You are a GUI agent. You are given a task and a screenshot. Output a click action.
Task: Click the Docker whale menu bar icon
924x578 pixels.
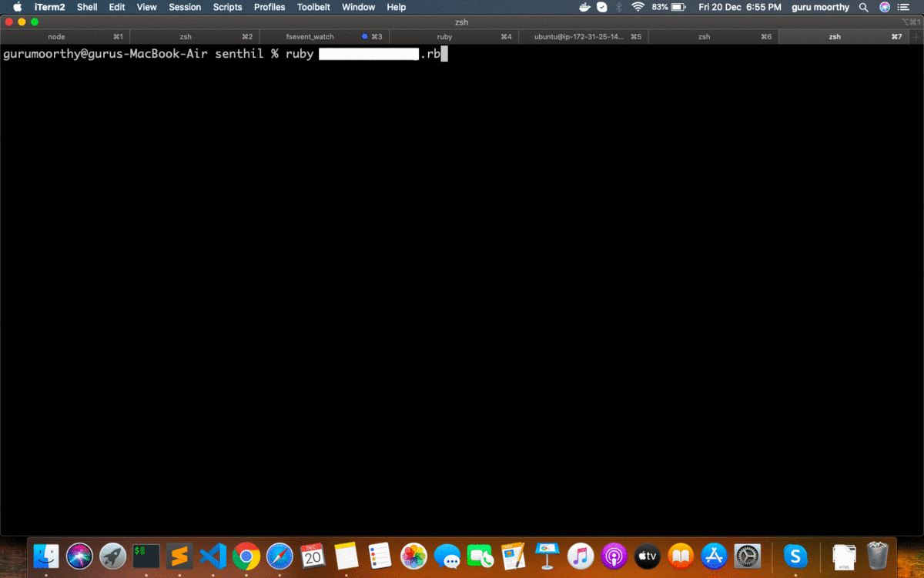[x=585, y=7]
